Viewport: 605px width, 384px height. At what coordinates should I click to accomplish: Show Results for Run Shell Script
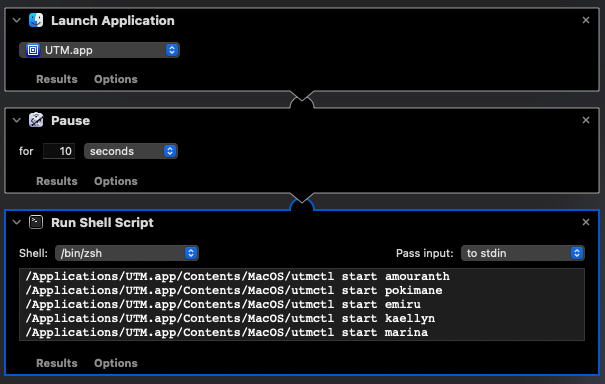coord(57,363)
